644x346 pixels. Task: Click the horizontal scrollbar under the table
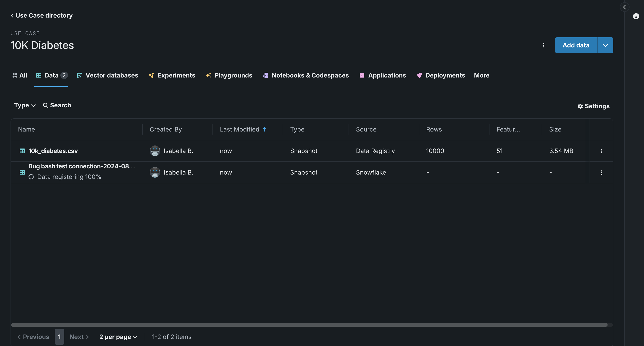click(x=309, y=325)
